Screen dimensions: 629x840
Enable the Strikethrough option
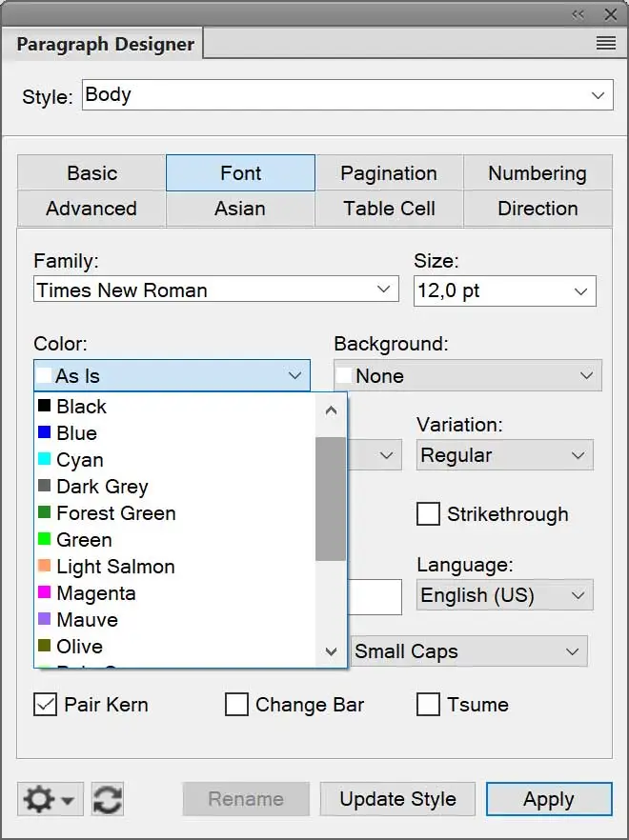click(429, 514)
